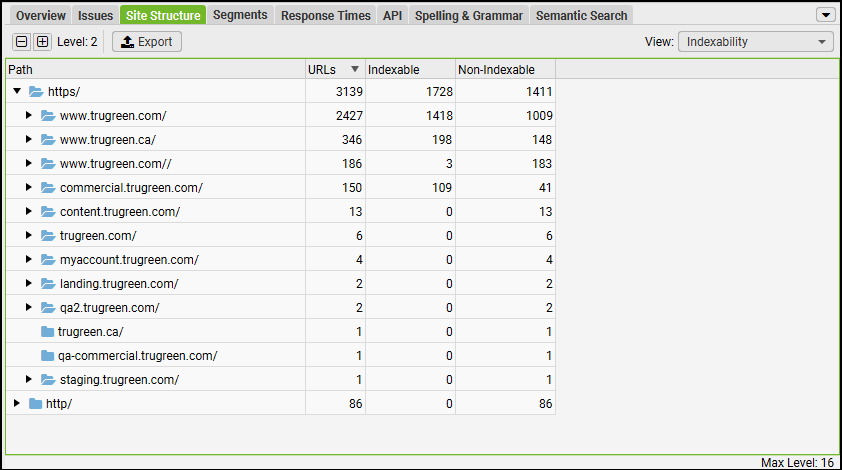This screenshot has height=470, width=842.
Task: Open the tab overflow dropdown arrow
Action: (x=825, y=15)
